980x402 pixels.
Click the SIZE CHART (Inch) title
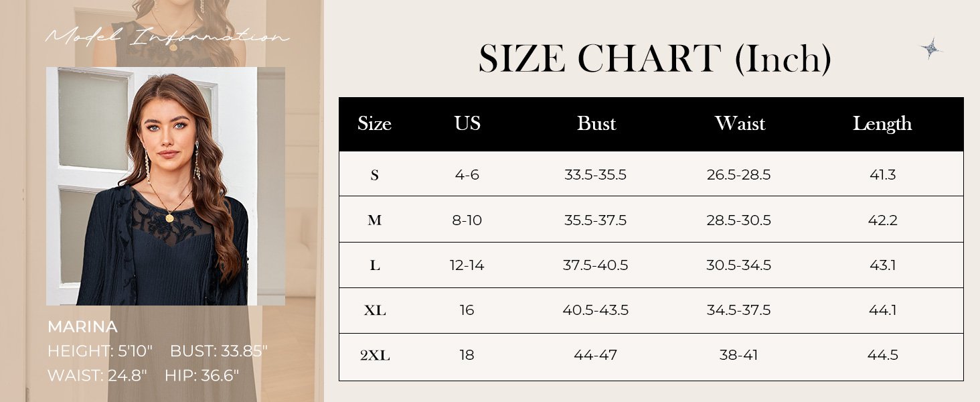pos(655,60)
